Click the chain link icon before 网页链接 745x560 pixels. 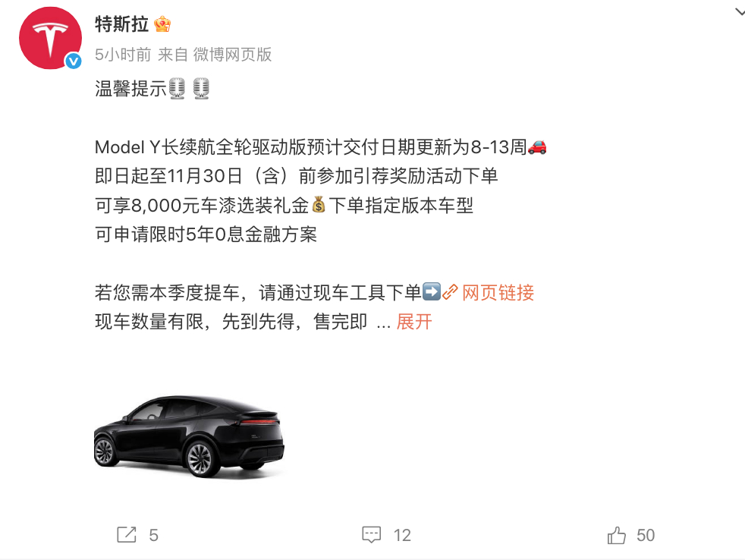(450, 292)
